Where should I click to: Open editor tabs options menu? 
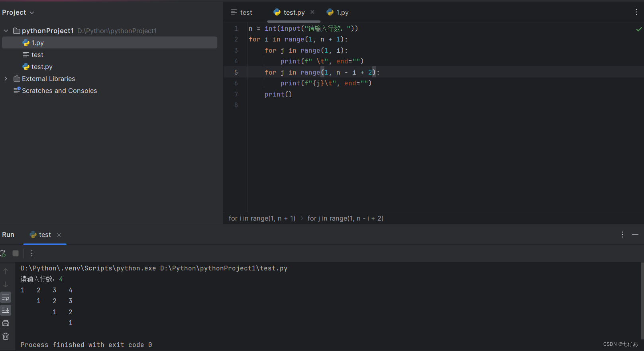tap(636, 12)
